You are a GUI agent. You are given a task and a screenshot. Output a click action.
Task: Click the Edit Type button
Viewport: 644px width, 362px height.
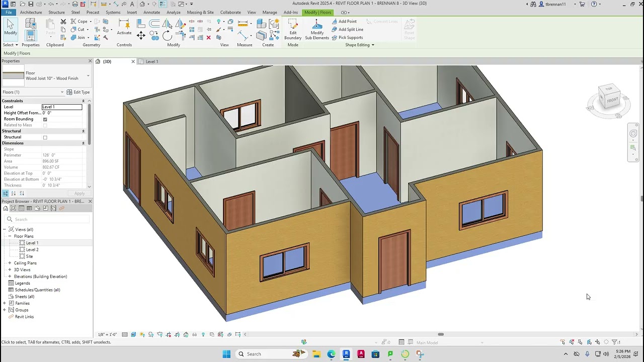[78, 92]
